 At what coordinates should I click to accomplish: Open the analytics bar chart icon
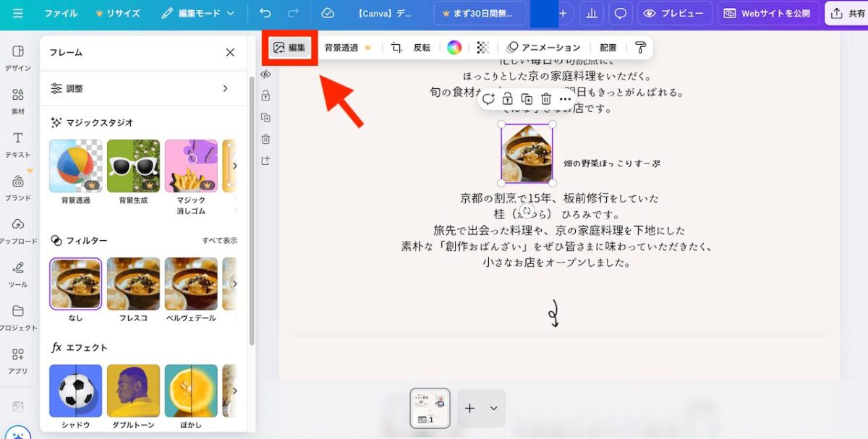coord(592,14)
